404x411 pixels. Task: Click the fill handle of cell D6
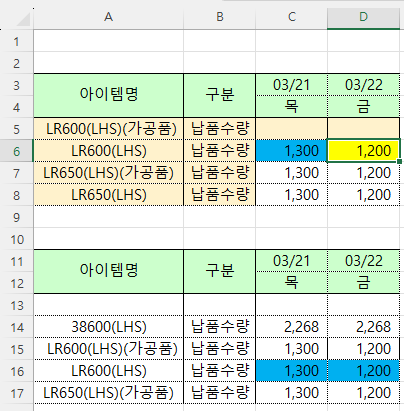coord(400,162)
